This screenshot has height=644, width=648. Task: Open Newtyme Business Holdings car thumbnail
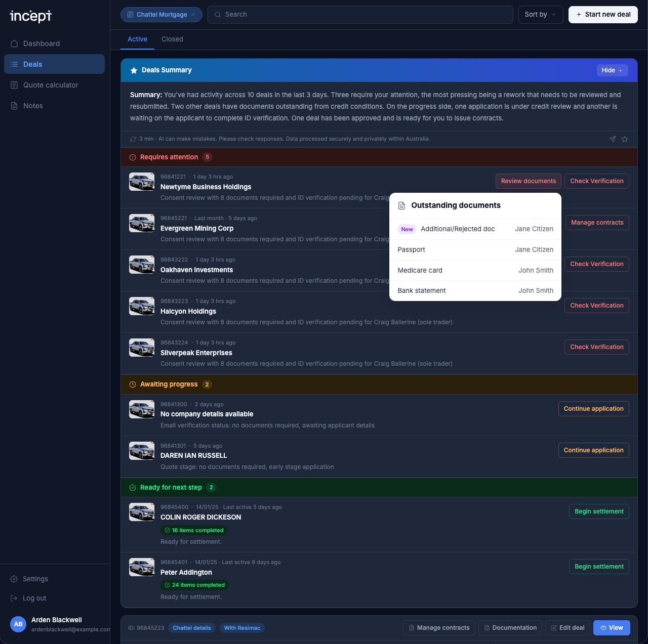[142, 182]
